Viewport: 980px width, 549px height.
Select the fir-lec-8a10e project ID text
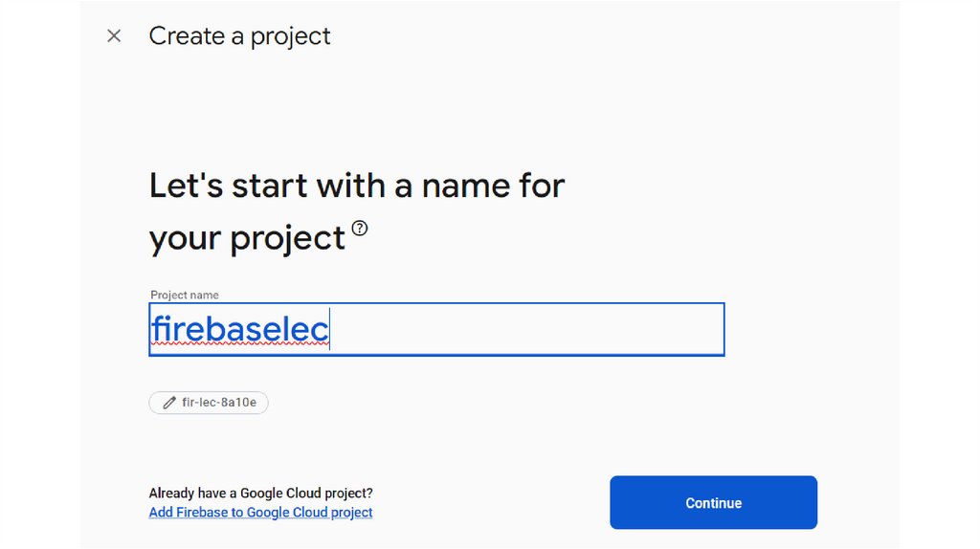219,403
